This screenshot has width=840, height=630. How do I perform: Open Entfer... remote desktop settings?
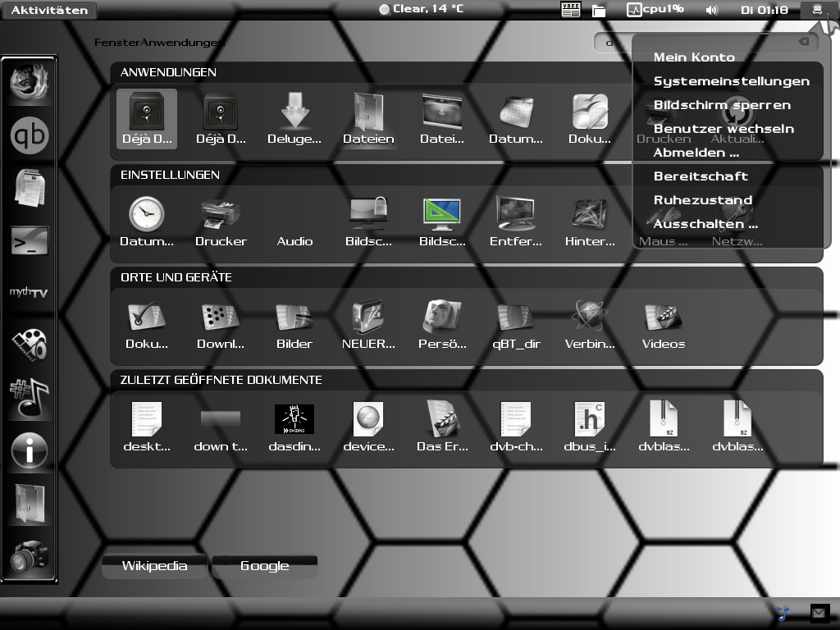click(x=516, y=221)
